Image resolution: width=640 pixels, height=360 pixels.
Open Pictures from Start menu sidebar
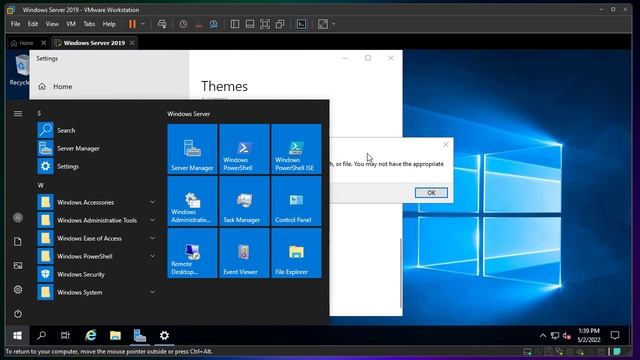18,266
